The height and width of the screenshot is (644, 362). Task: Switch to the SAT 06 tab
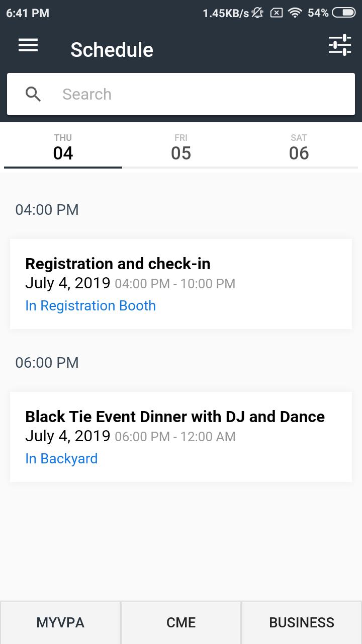(299, 147)
